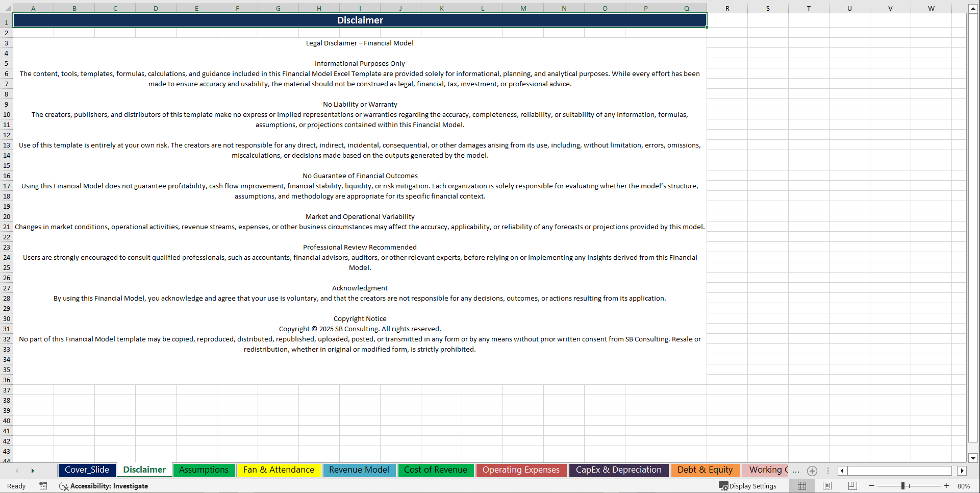Switch to the Assumptions sheet tab
Image resolution: width=980 pixels, height=493 pixels.
(x=204, y=470)
